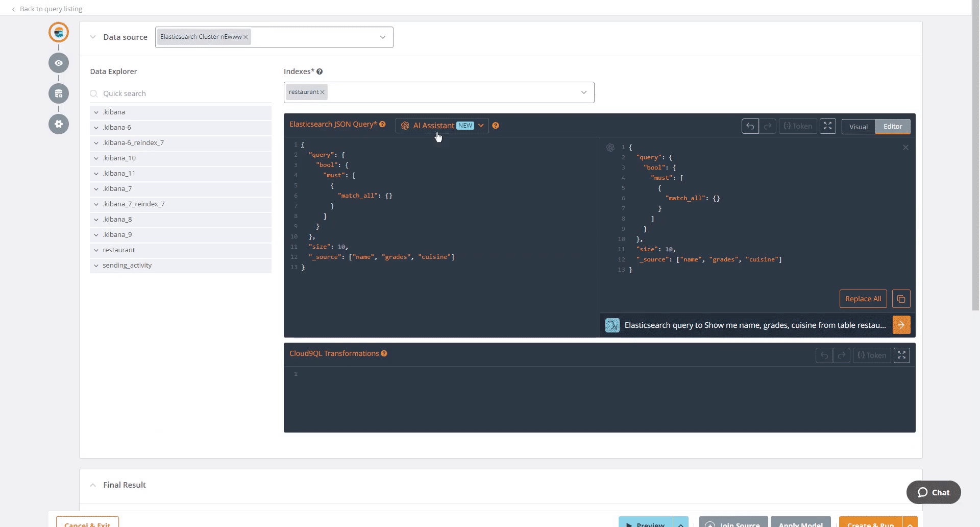Open the Chat support widget
The height and width of the screenshot is (527, 980).
tap(933, 492)
